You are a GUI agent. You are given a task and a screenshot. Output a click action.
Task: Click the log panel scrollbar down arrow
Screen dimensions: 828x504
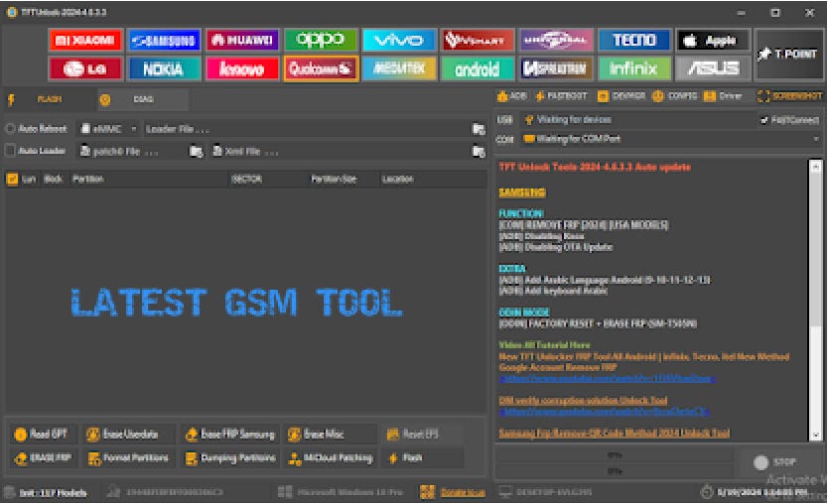coord(816,436)
